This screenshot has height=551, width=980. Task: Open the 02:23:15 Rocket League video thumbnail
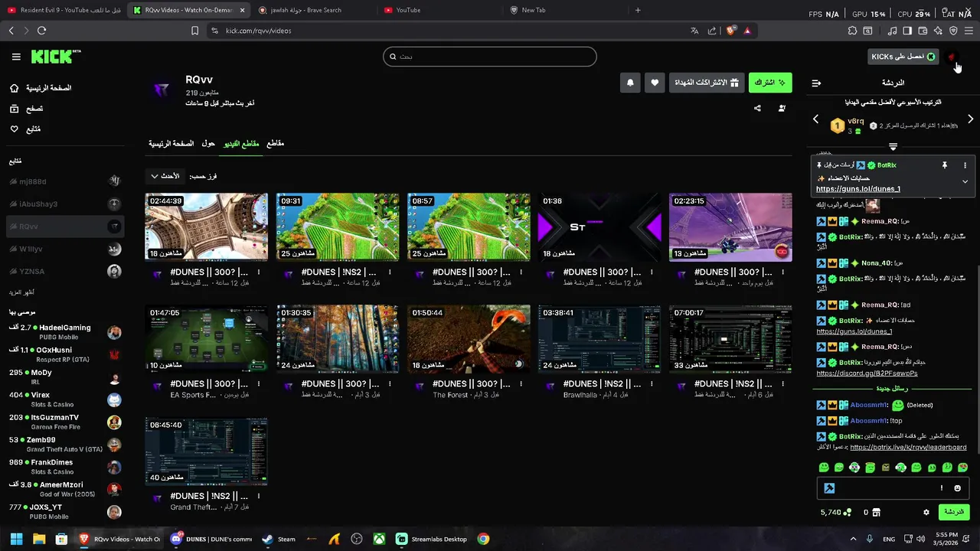click(x=730, y=227)
